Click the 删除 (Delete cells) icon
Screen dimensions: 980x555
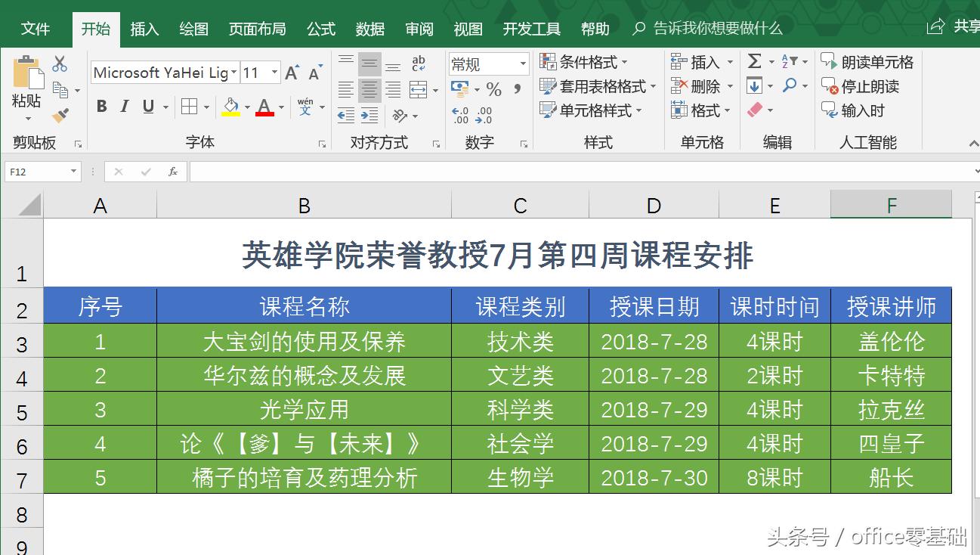click(695, 85)
